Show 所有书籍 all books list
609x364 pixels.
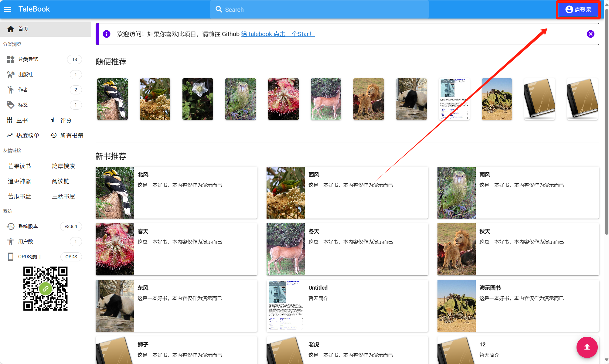71,136
